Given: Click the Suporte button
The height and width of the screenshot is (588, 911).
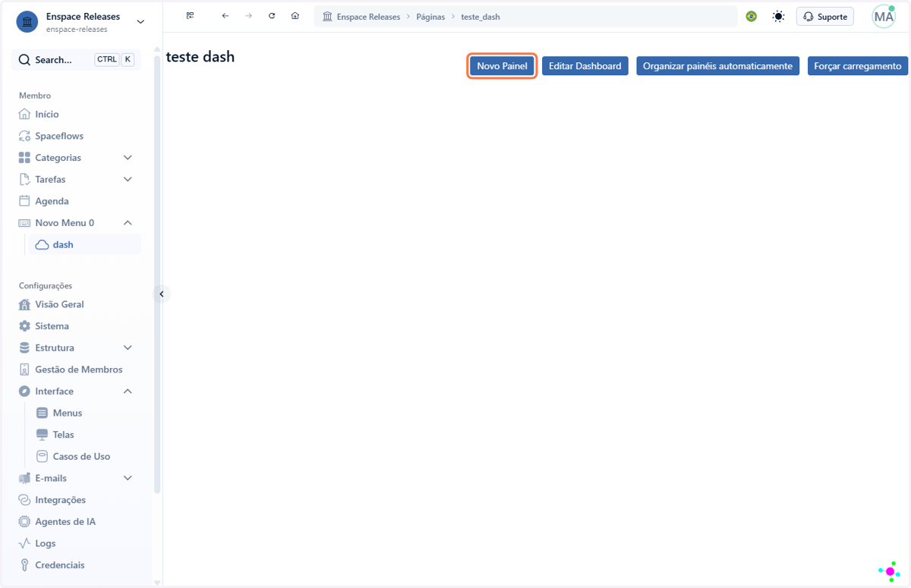Looking at the screenshot, I should coord(825,16).
